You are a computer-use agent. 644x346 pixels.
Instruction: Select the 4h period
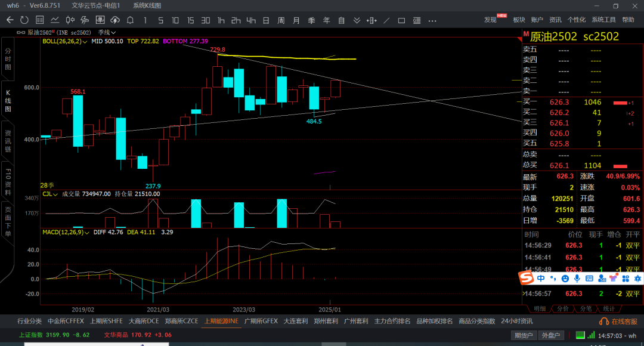[x=251, y=20]
